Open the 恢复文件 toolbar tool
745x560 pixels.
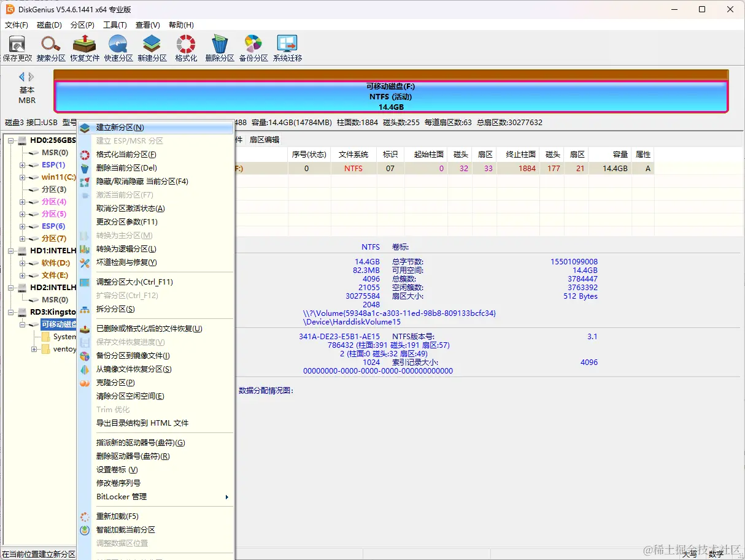tap(85, 48)
